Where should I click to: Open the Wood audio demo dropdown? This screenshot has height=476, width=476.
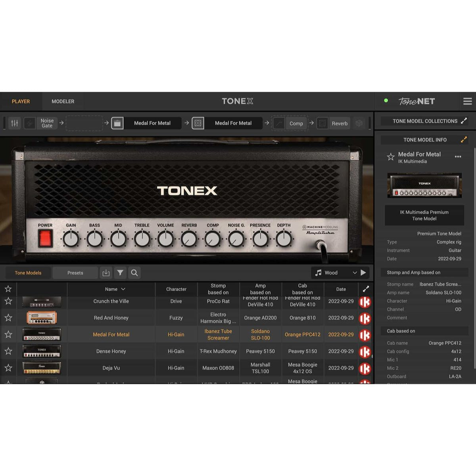point(336,273)
